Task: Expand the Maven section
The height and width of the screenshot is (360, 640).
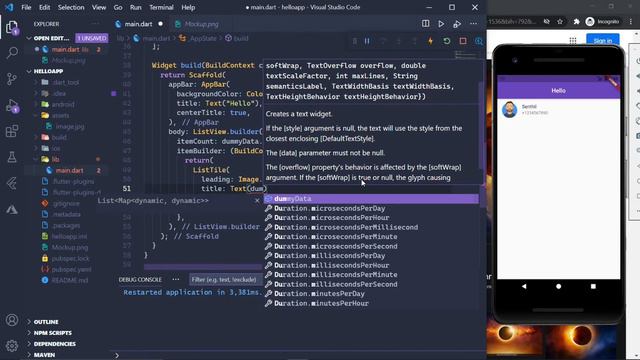Action: 29,355
